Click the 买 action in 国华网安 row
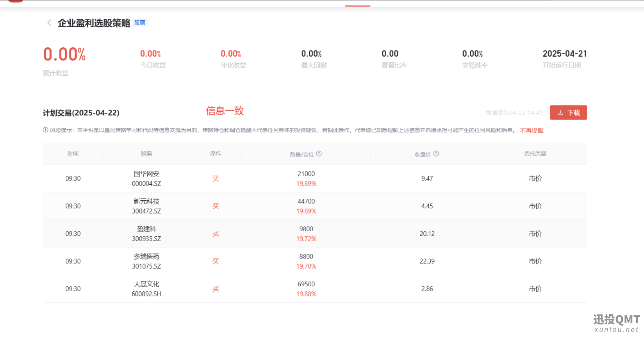644x337 pixels. point(216,178)
